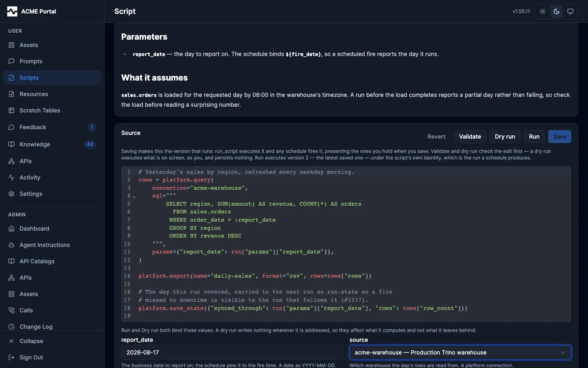Open Scratch Tables in the sidebar
Image resolution: width=588 pixels, height=368 pixels.
click(x=52, y=110)
